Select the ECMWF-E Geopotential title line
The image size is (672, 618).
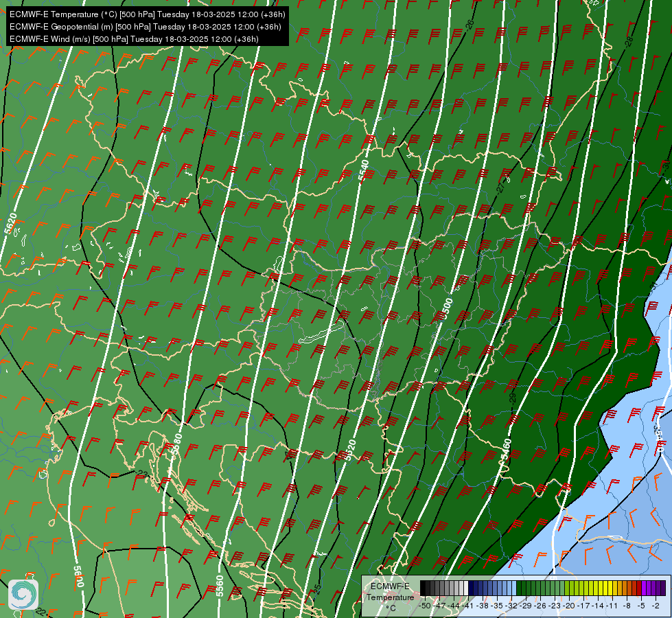pos(146,27)
